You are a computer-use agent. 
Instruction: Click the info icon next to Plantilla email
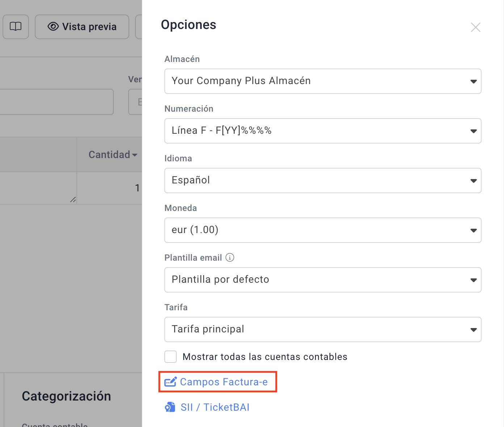(x=230, y=257)
